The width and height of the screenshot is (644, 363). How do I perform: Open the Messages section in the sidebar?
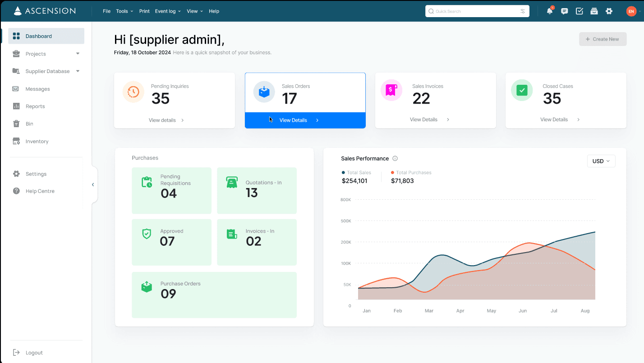38,89
